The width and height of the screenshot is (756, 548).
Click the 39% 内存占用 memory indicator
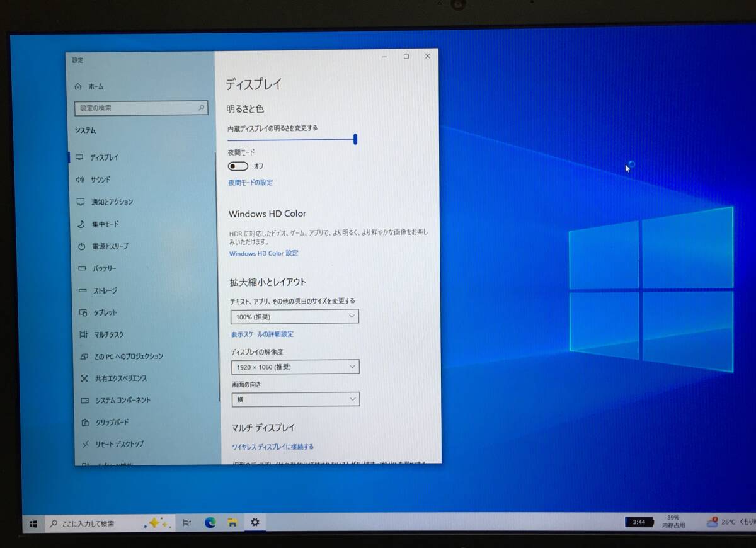click(673, 522)
